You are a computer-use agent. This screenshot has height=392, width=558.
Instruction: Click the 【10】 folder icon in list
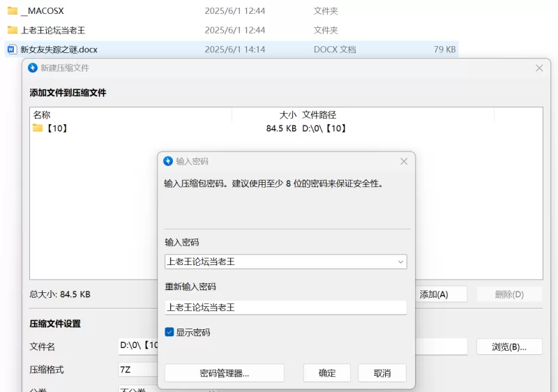[x=38, y=128]
